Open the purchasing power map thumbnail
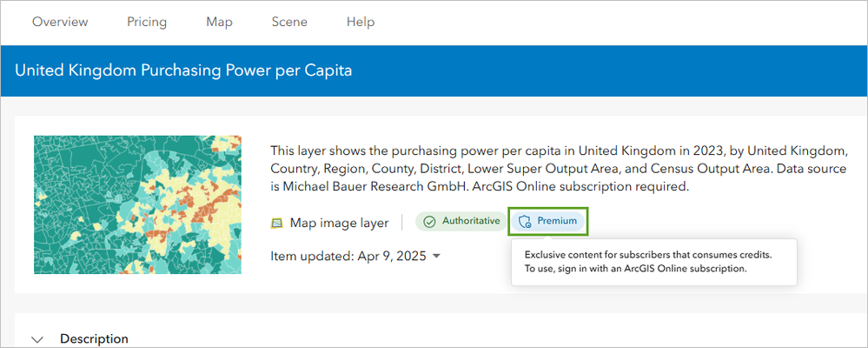The image size is (868, 348). [x=137, y=204]
